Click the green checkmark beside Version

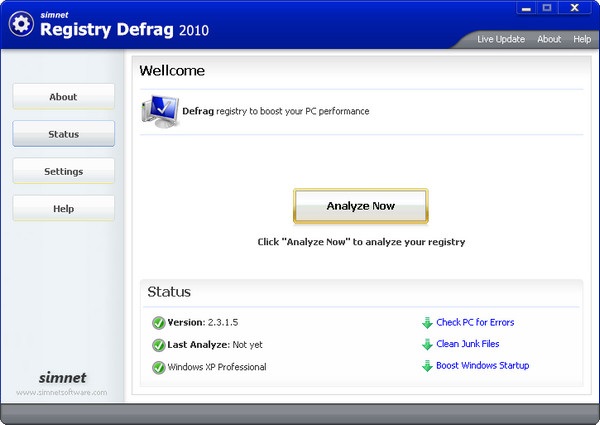coord(158,323)
